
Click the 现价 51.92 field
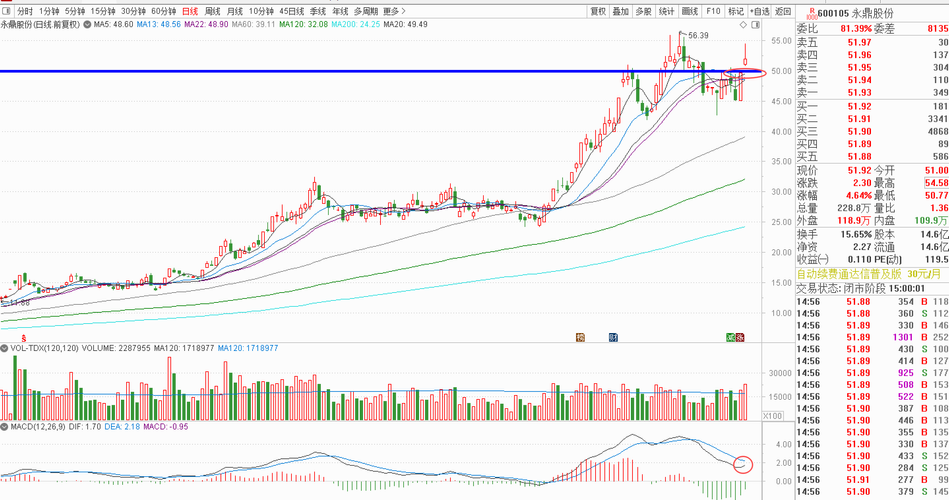point(834,171)
